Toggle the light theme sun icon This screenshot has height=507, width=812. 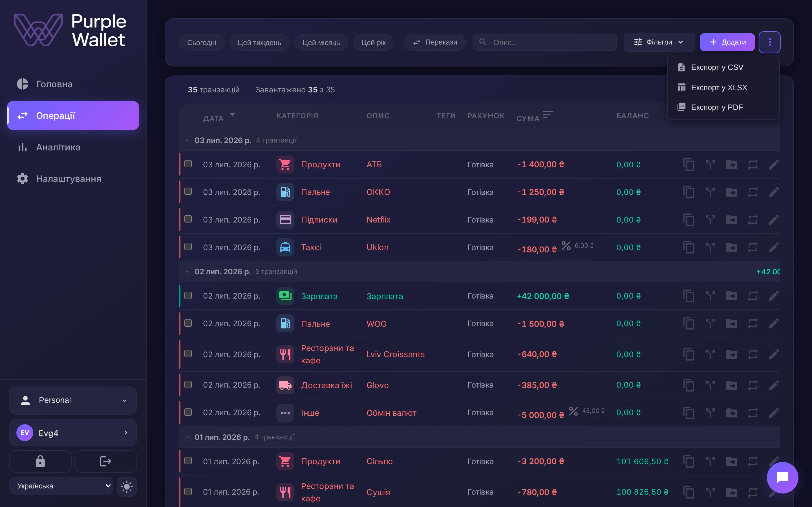pos(127,486)
